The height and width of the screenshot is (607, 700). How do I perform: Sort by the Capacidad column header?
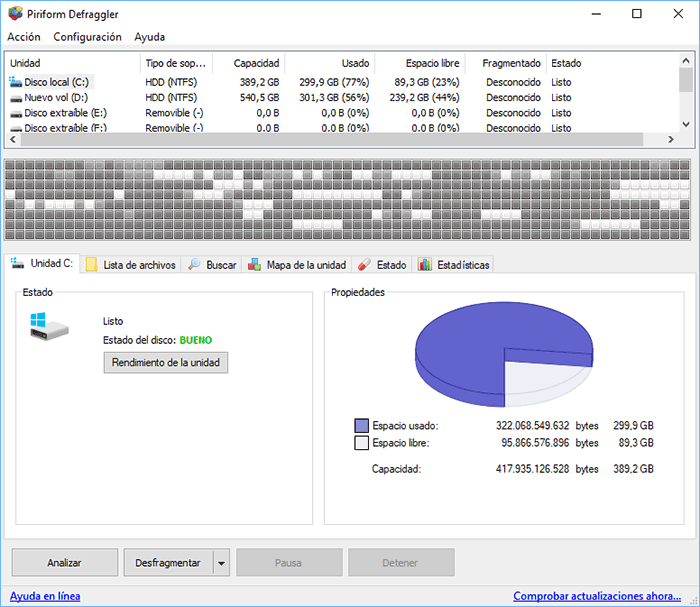tap(249, 63)
